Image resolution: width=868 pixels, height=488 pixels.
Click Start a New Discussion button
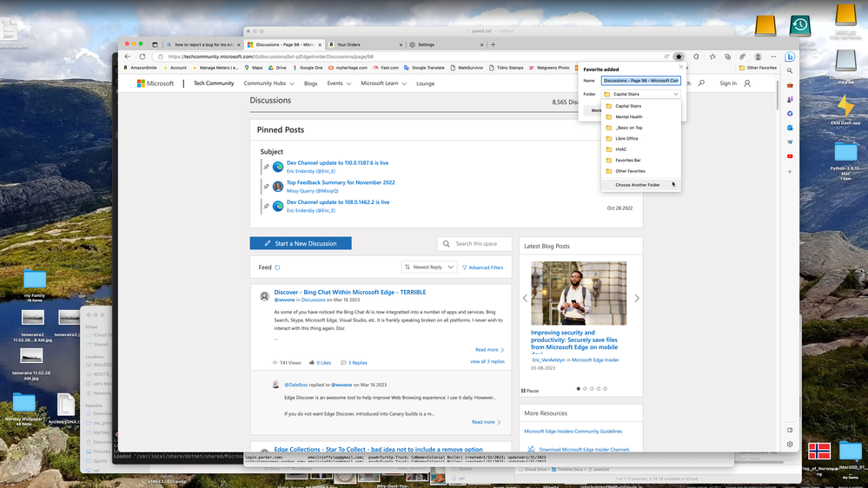point(301,243)
